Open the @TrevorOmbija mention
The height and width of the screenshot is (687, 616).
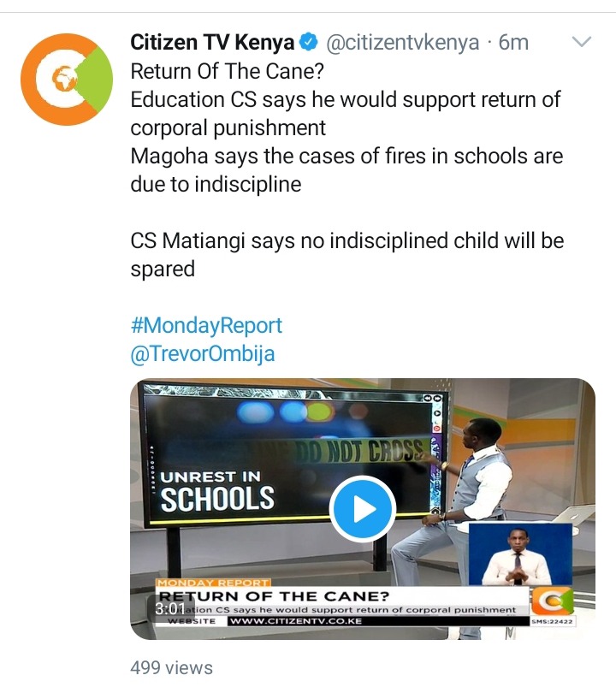point(203,353)
